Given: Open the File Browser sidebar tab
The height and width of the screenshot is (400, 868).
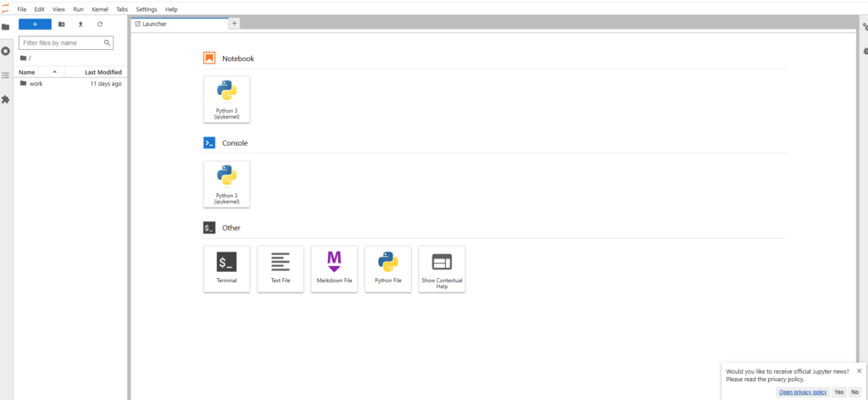Looking at the screenshot, I should point(6,26).
